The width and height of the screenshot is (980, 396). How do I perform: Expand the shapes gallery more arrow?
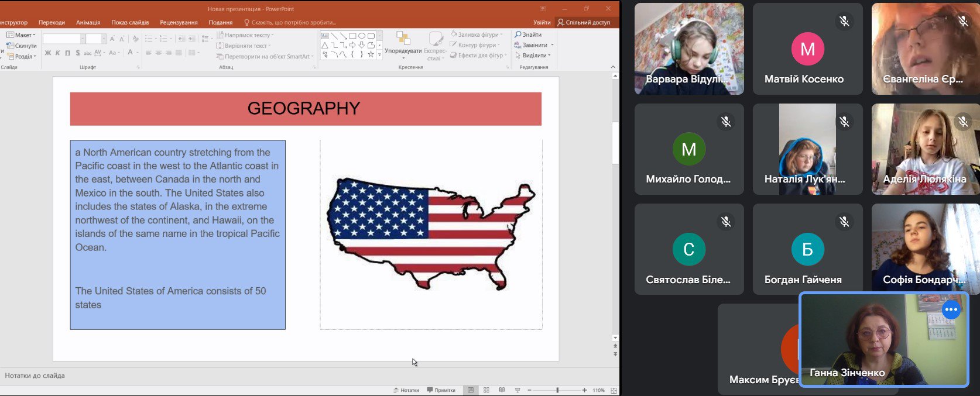tap(379, 54)
